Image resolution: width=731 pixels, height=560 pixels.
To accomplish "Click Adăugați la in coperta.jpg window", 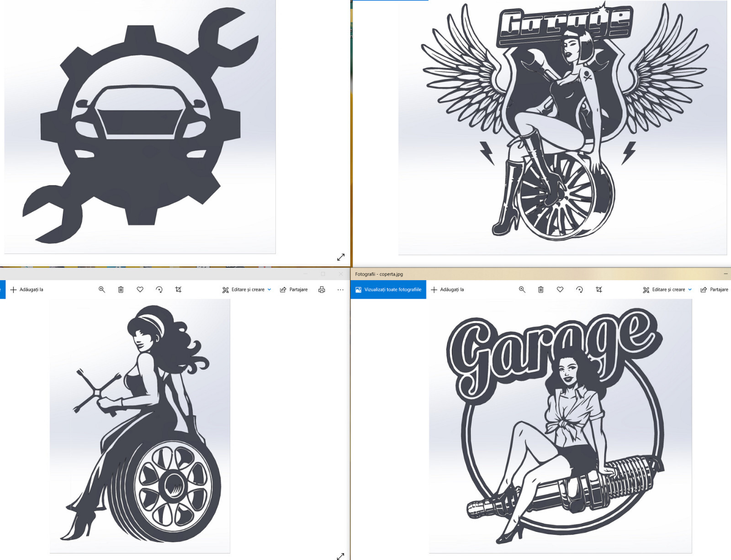I will point(447,290).
